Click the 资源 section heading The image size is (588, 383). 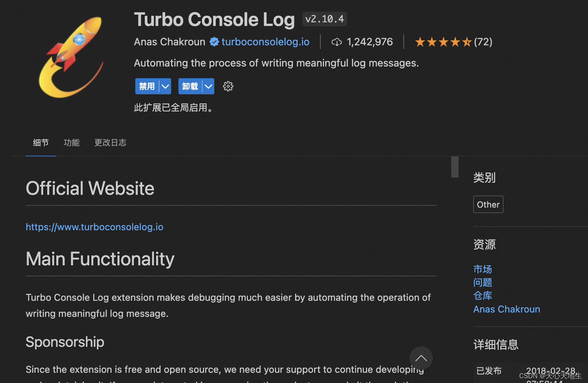click(x=485, y=244)
